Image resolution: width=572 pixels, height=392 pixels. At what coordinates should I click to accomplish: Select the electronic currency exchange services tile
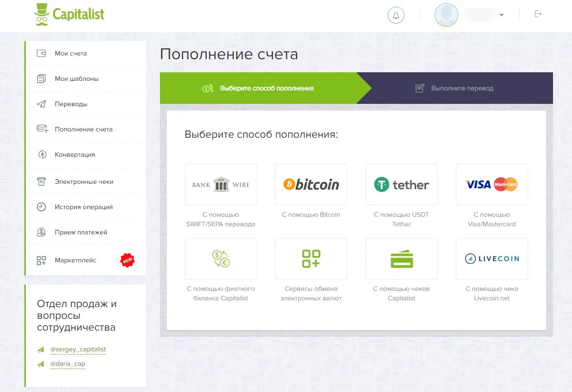311,259
